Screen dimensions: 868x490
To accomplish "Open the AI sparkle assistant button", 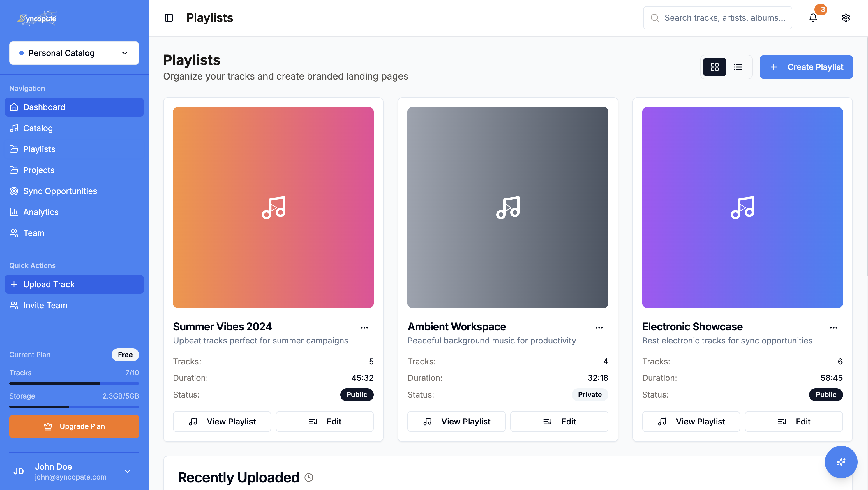I will click(x=841, y=462).
